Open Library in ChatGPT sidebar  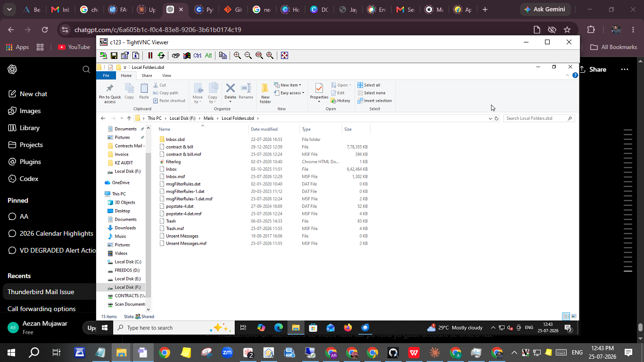coord(25,128)
